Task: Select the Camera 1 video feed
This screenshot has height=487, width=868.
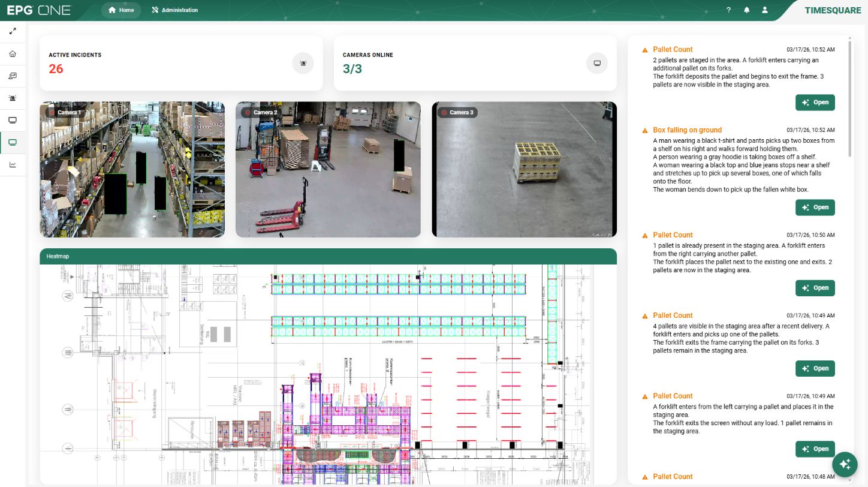Action: pyautogui.click(x=132, y=169)
